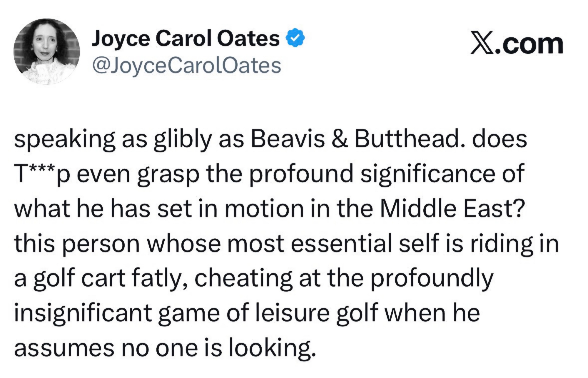This screenshot has width=588, height=378.
Task: Click the ".com" text beside the X logo
Action: 529,45
